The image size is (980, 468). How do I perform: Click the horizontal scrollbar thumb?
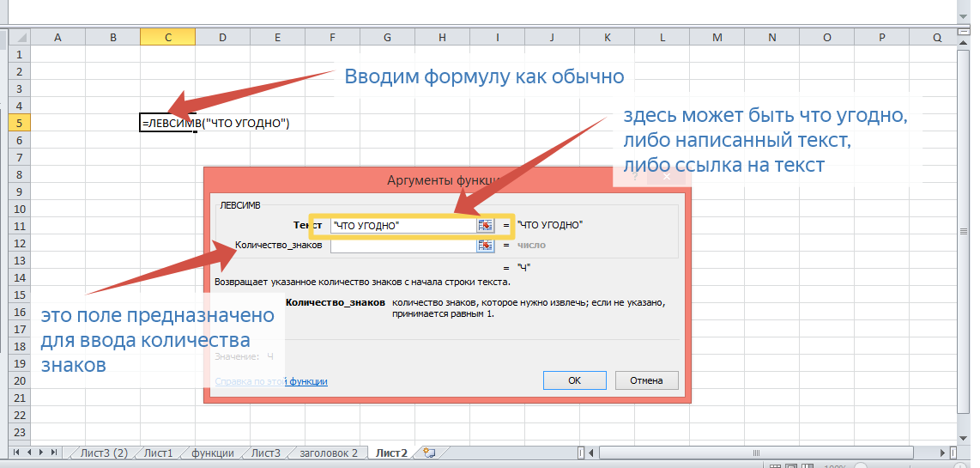755,453
